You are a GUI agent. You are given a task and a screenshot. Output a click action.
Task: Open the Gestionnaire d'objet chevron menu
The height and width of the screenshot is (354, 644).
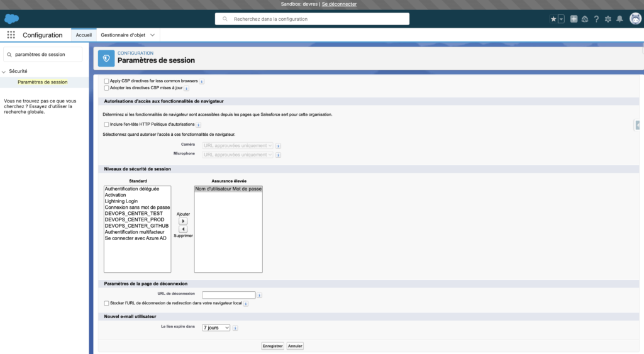pyautogui.click(x=152, y=35)
